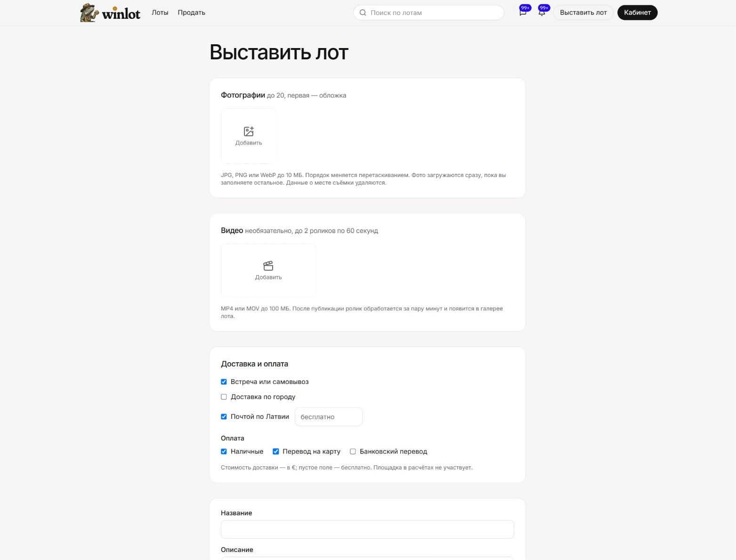The height and width of the screenshot is (560, 736).
Task: Click the 'MP4 или MOV' hint text
Action: pos(362,312)
